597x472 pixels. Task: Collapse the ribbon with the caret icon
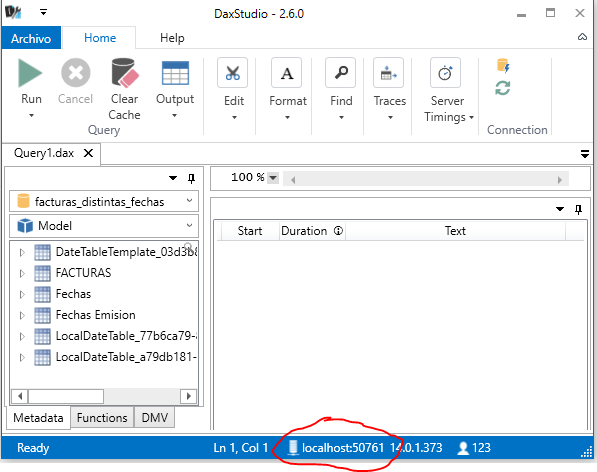582,37
